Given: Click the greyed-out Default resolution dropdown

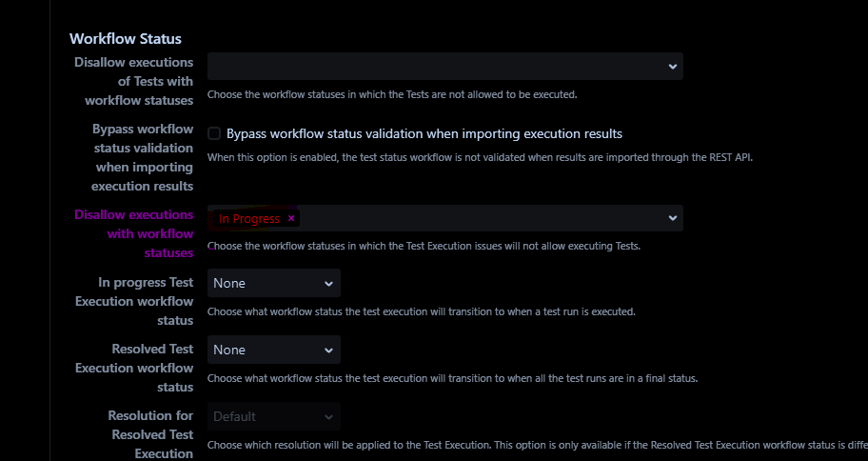Looking at the screenshot, I should [x=273, y=416].
